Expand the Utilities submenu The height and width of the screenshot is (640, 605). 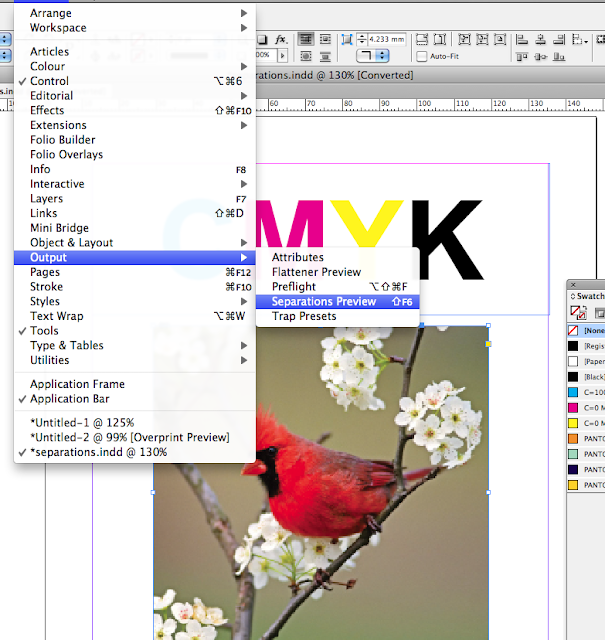(x=135, y=360)
